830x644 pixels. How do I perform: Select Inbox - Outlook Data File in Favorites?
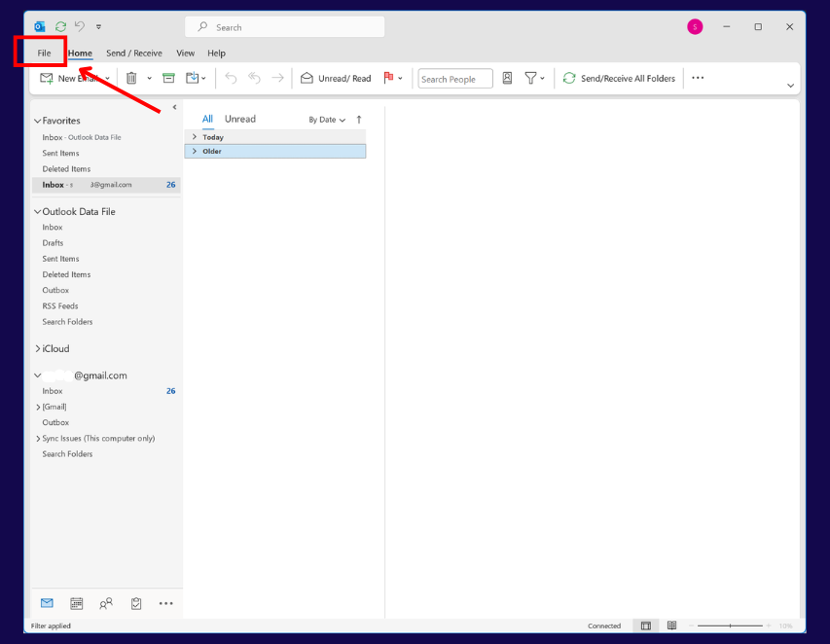(82, 137)
